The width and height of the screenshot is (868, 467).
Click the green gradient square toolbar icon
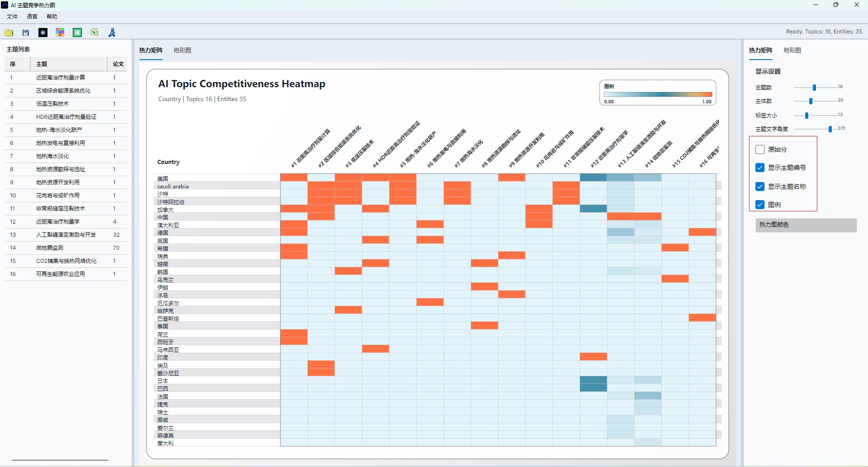tap(77, 33)
